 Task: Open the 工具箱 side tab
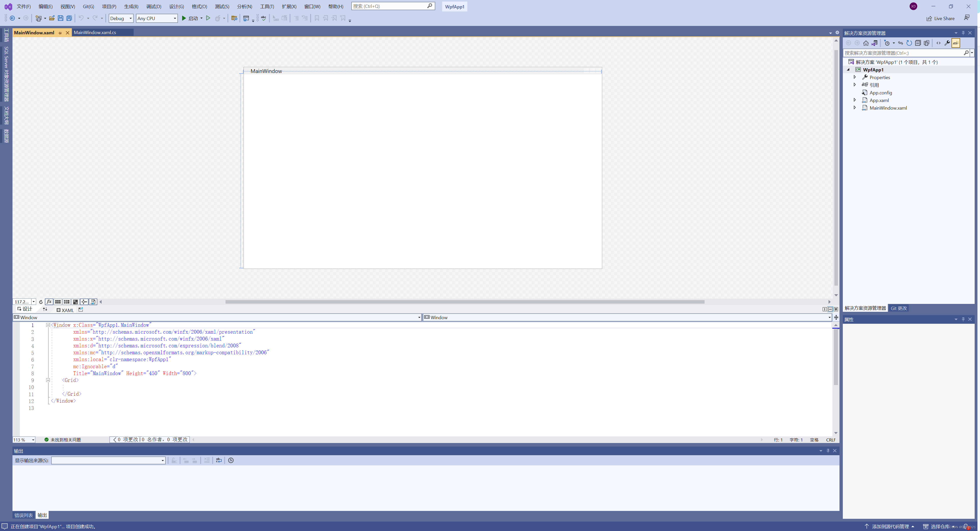6,35
